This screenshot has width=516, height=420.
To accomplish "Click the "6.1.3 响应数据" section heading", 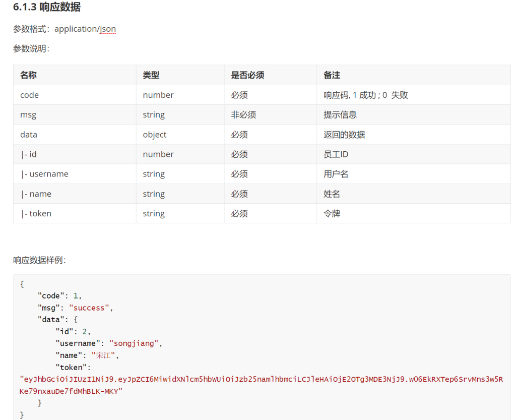I will pyautogui.click(x=46, y=7).
